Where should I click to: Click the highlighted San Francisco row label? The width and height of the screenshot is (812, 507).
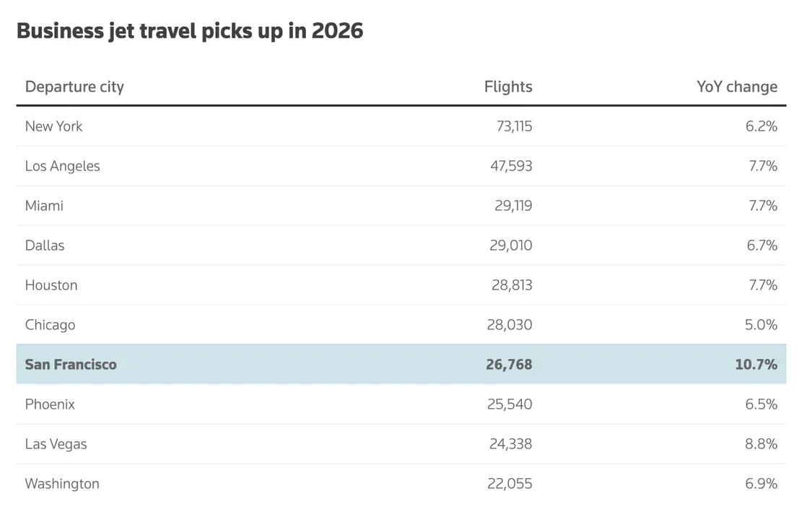pyautogui.click(x=71, y=365)
